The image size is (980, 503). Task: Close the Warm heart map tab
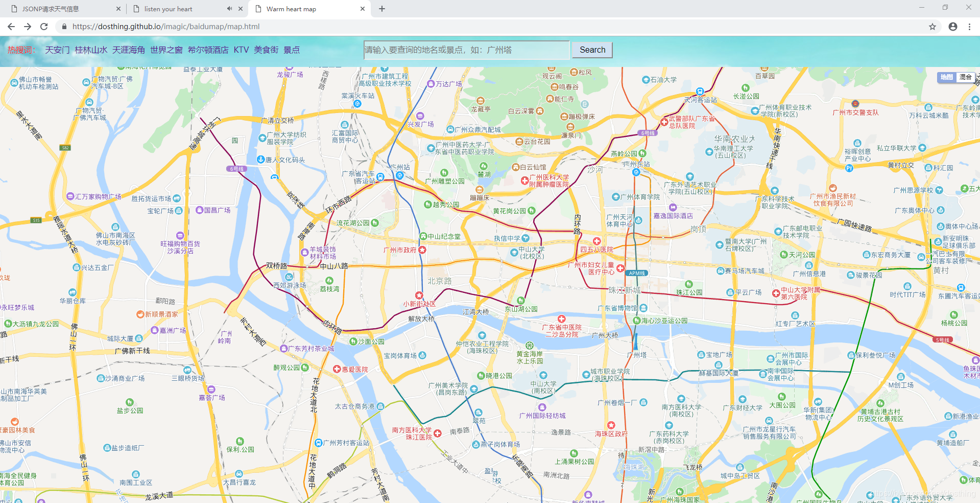click(363, 9)
